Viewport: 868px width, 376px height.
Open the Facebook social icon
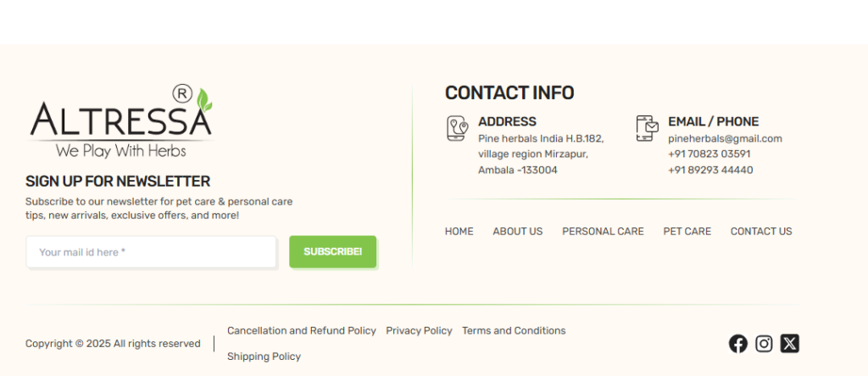[x=738, y=344]
